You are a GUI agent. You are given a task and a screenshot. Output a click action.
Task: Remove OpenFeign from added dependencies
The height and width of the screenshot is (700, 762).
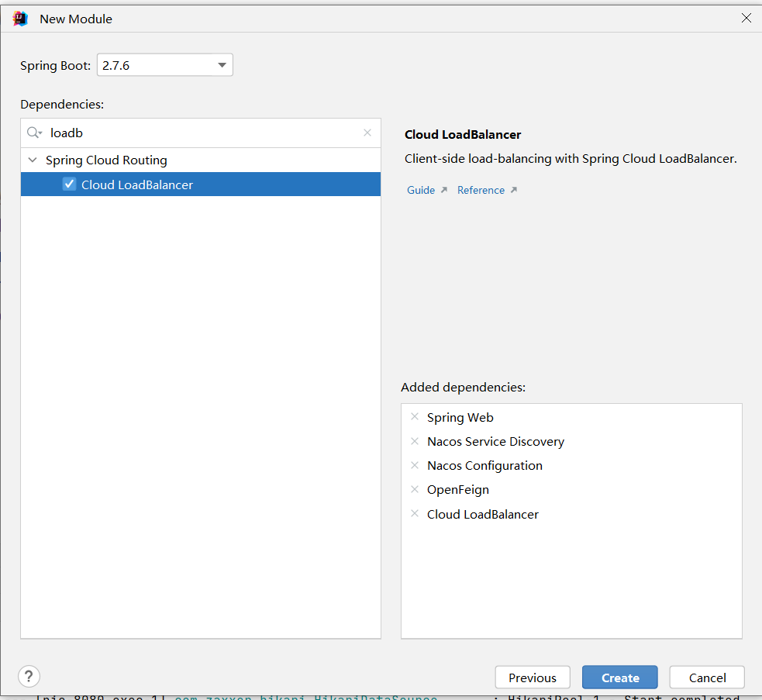click(x=415, y=489)
